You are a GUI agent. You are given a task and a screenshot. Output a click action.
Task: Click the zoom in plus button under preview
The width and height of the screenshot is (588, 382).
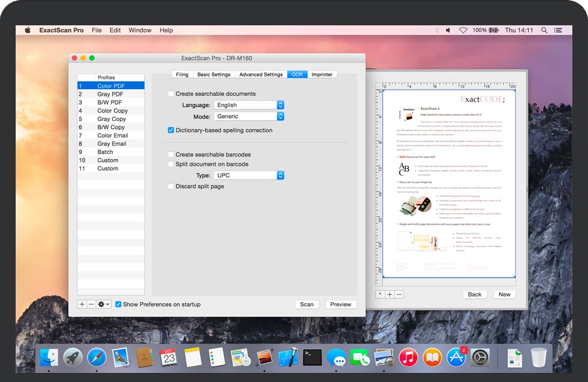pos(390,295)
